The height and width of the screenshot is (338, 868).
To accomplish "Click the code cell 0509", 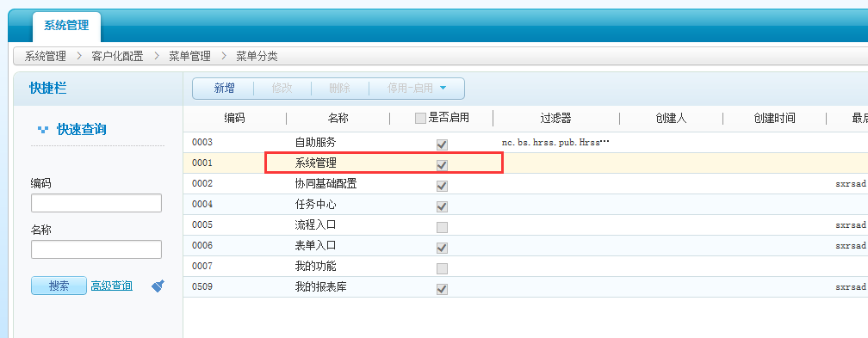I will [202, 286].
